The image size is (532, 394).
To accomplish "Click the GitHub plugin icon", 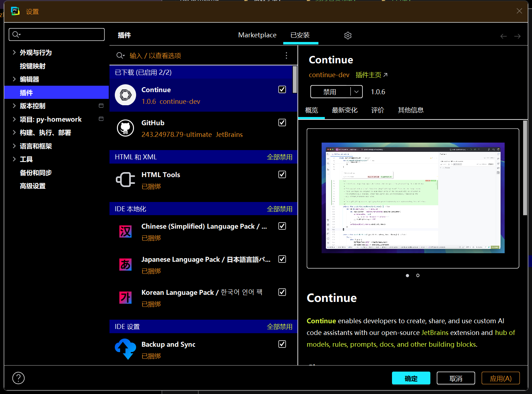I will pos(125,128).
